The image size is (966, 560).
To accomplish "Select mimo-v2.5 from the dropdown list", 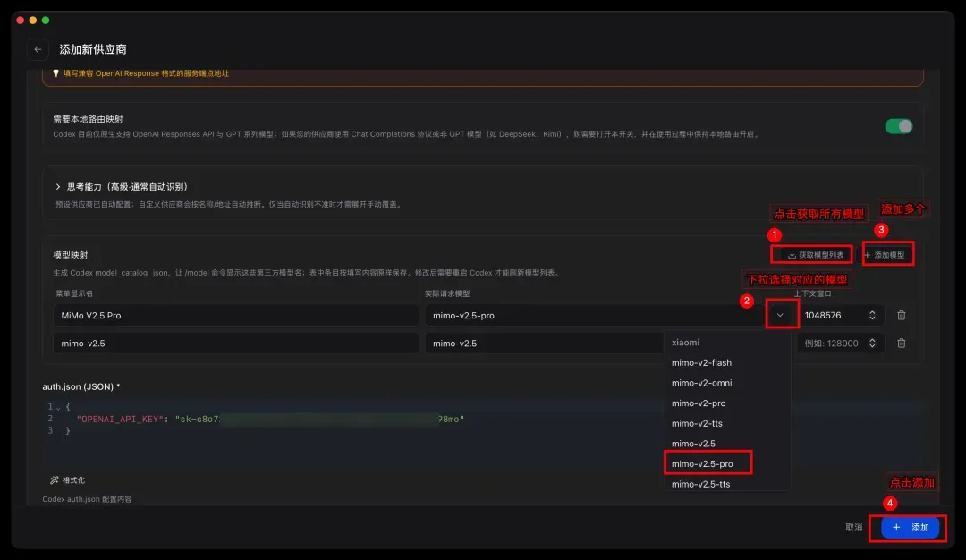I will pos(726,444).
